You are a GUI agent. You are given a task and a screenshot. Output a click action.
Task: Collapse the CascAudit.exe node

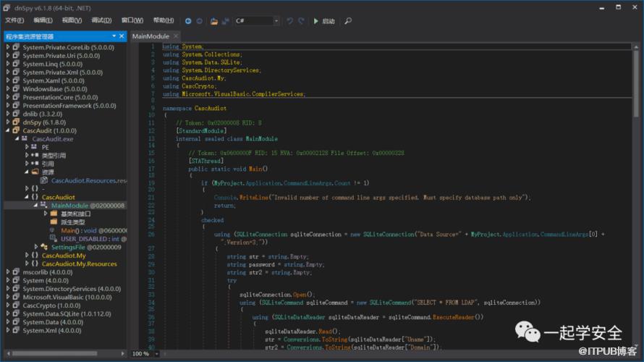17,139
